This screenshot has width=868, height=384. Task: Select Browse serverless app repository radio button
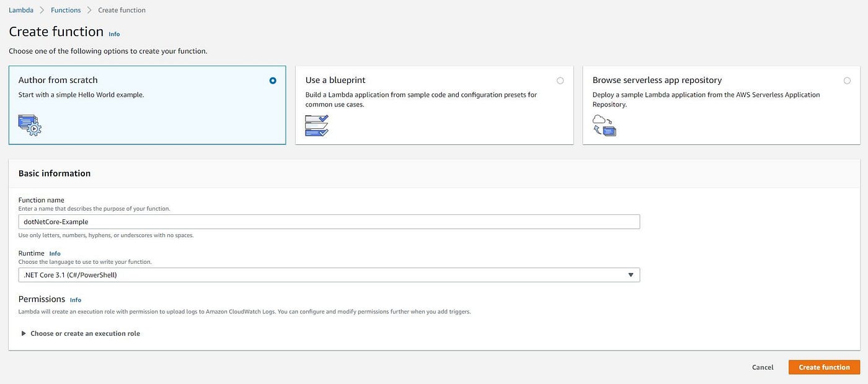pyautogui.click(x=847, y=81)
